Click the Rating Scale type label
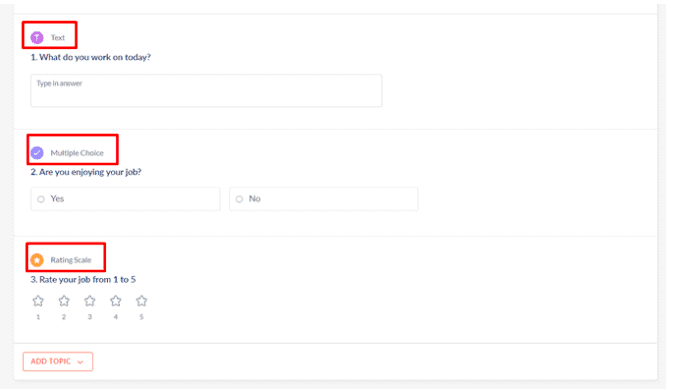 (71, 260)
